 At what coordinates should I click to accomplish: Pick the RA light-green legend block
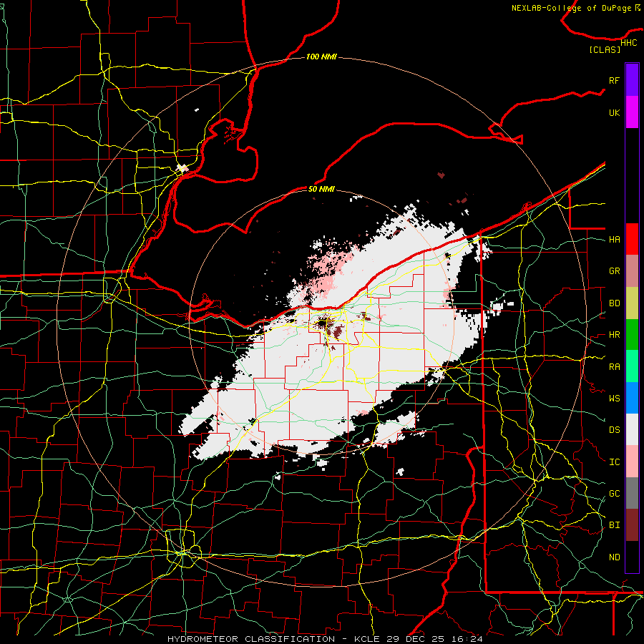pos(632,366)
